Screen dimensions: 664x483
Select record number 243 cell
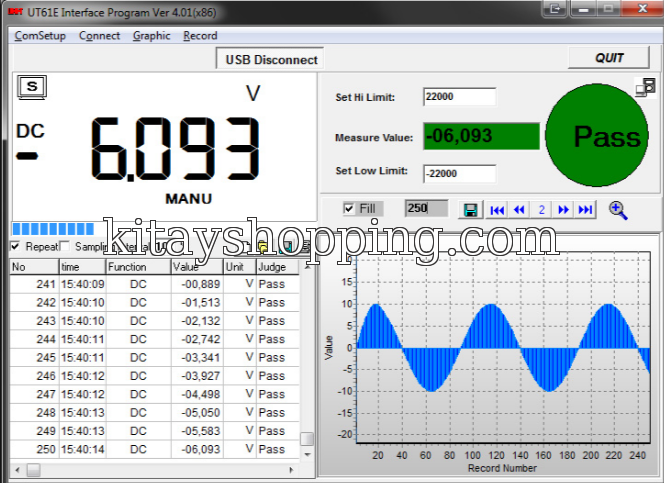(34, 321)
